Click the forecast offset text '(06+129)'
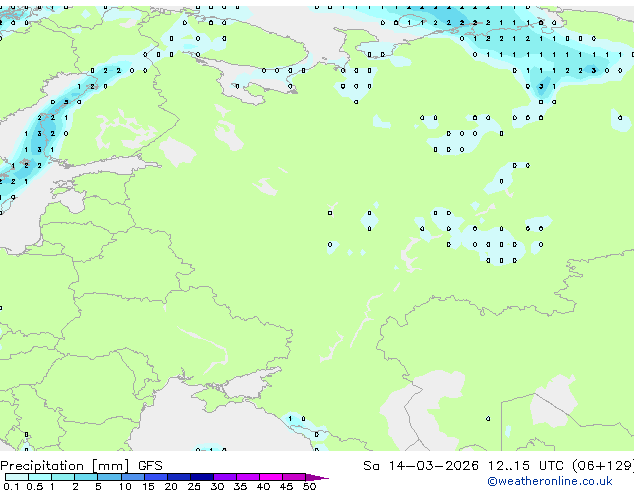The image size is (634, 490). pos(603,466)
